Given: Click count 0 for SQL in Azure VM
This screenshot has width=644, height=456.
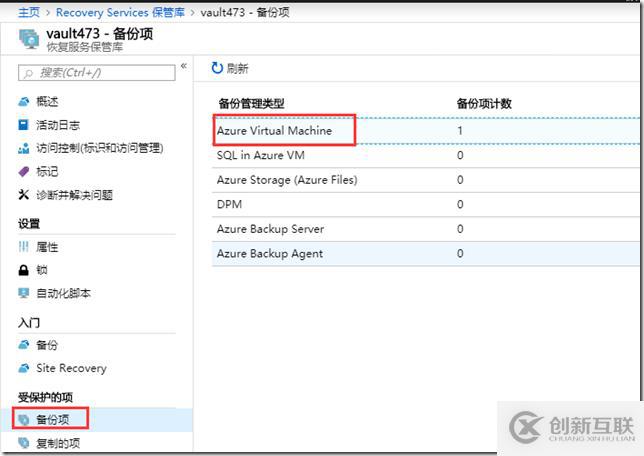Looking at the screenshot, I should [460, 155].
